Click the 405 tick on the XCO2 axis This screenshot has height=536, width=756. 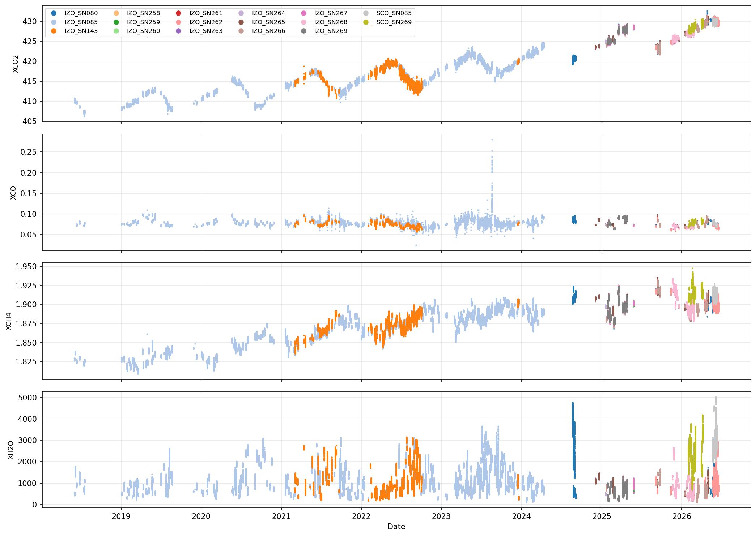[30, 121]
